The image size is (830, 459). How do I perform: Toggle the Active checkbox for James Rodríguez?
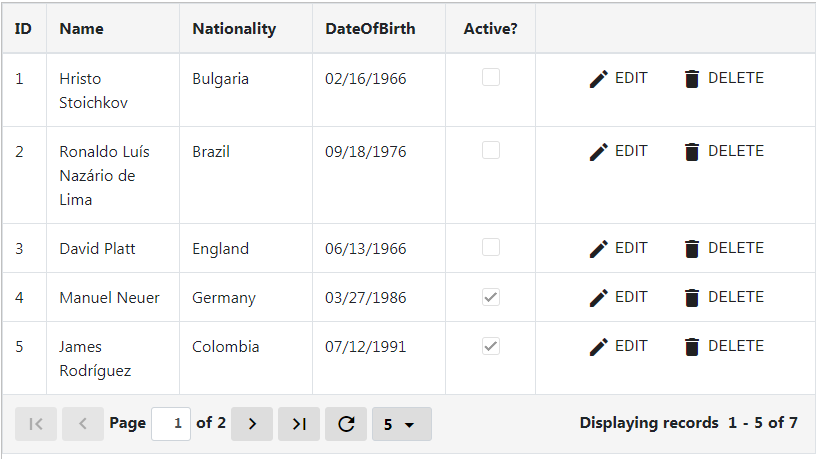tap(491, 346)
